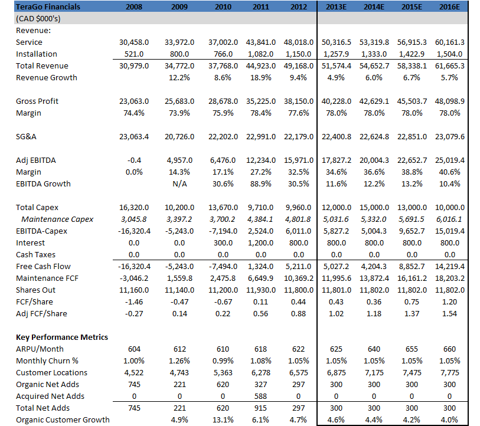Click ARPU/Month value 660

coord(449,349)
